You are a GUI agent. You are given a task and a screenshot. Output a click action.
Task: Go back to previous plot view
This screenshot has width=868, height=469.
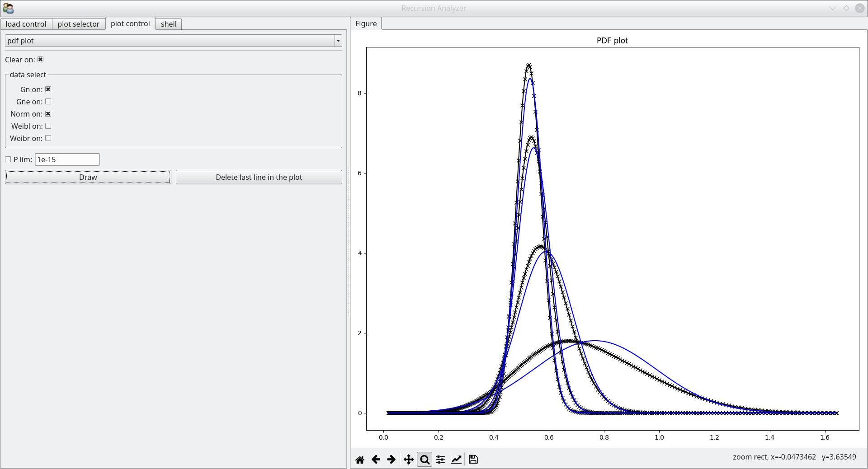(x=376, y=460)
